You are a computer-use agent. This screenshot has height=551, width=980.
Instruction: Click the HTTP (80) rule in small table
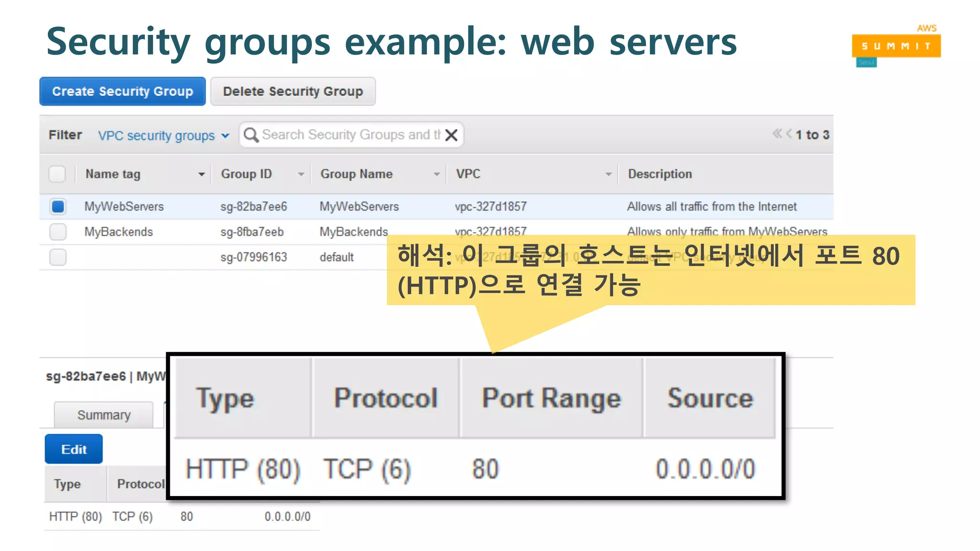click(x=76, y=517)
